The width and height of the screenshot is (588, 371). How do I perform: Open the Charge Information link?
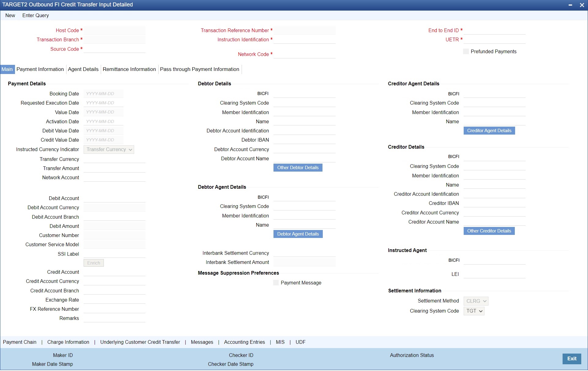(68, 342)
